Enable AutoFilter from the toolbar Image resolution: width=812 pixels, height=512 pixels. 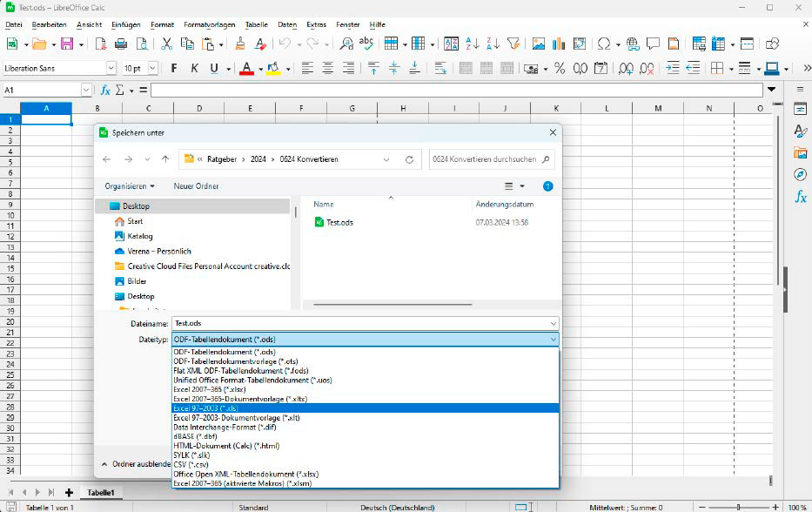514,43
